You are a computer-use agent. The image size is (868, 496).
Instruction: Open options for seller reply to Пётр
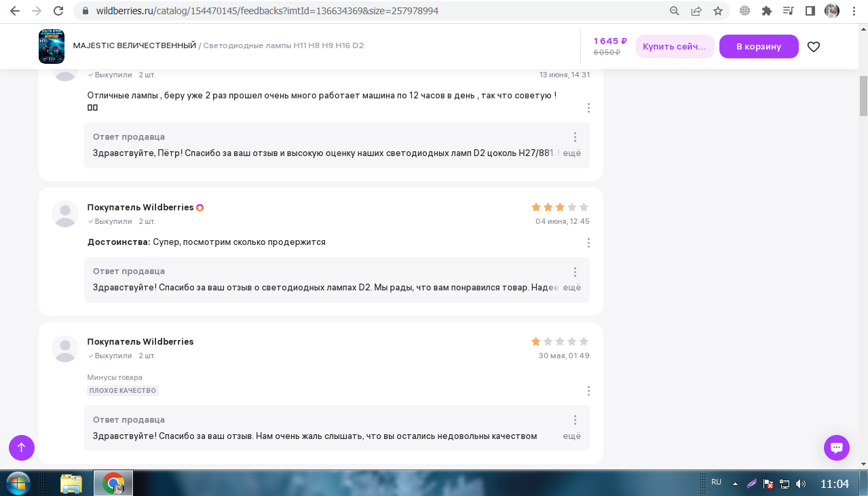click(575, 137)
